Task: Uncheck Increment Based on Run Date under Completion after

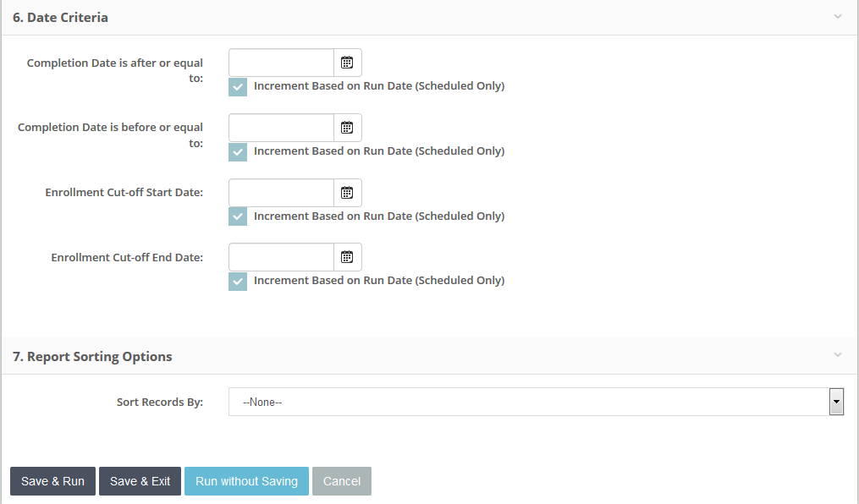Action: pos(238,86)
